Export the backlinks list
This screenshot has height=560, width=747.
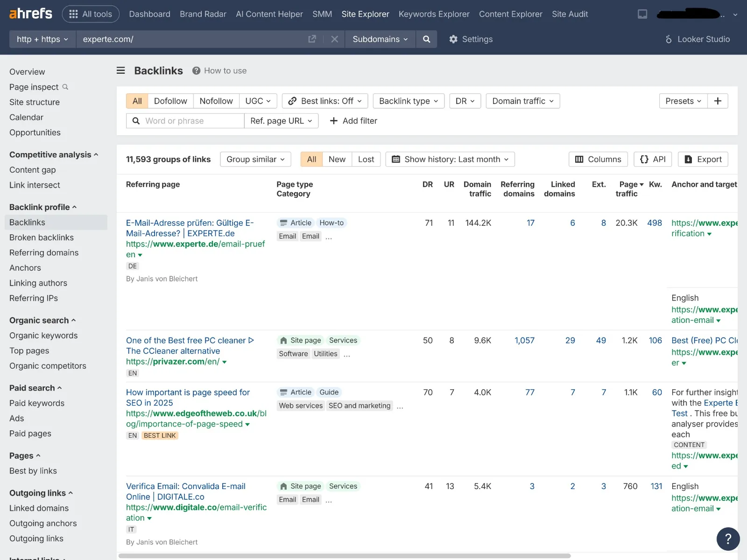point(703,159)
